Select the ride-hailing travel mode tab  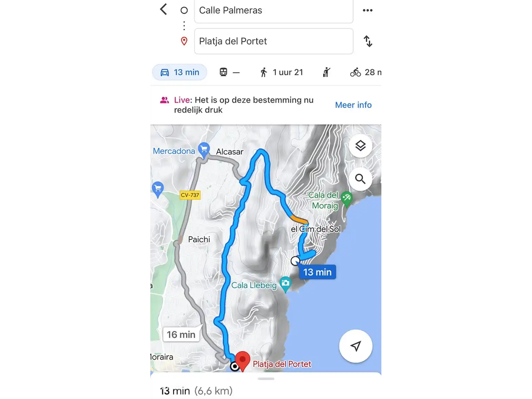327,72
